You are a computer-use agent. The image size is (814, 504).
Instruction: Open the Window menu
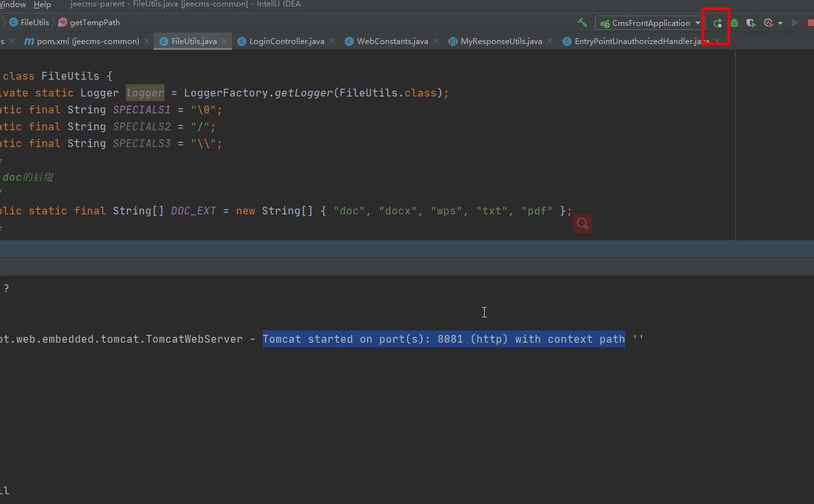(13, 5)
